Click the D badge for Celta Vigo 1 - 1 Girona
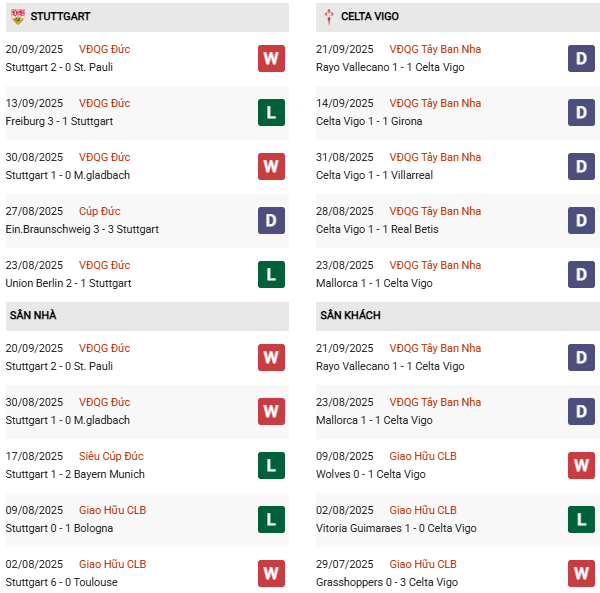This screenshot has height=593, width=600. click(582, 112)
